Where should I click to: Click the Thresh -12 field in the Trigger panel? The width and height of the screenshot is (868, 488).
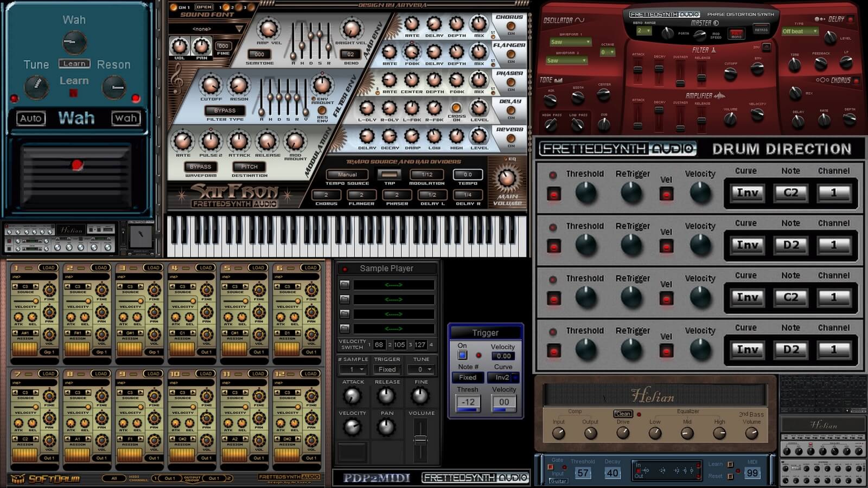click(x=468, y=402)
